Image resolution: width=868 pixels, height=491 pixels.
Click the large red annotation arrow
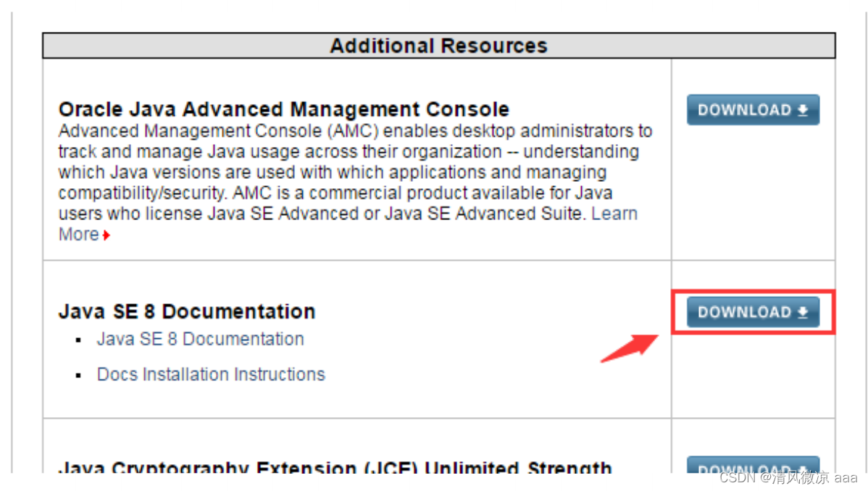[x=630, y=348]
